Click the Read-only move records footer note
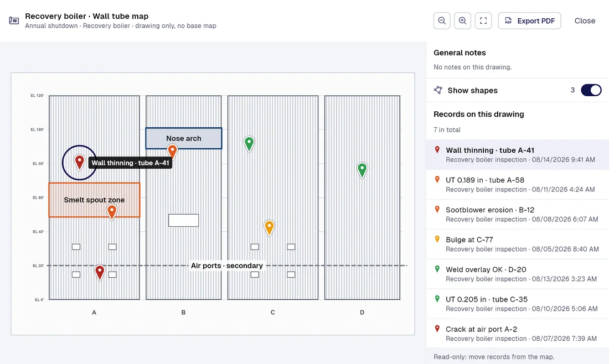 coord(494,357)
